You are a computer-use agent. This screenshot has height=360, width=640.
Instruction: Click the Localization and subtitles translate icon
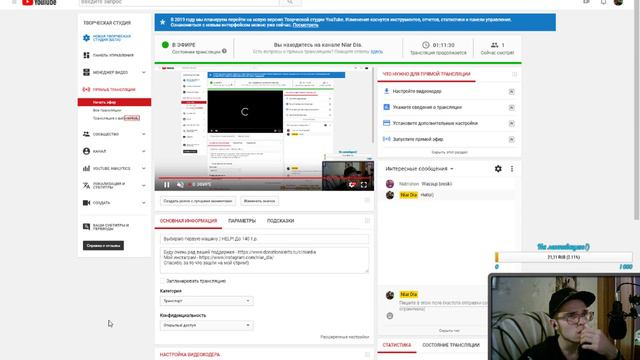pyautogui.click(x=86, y=185)
